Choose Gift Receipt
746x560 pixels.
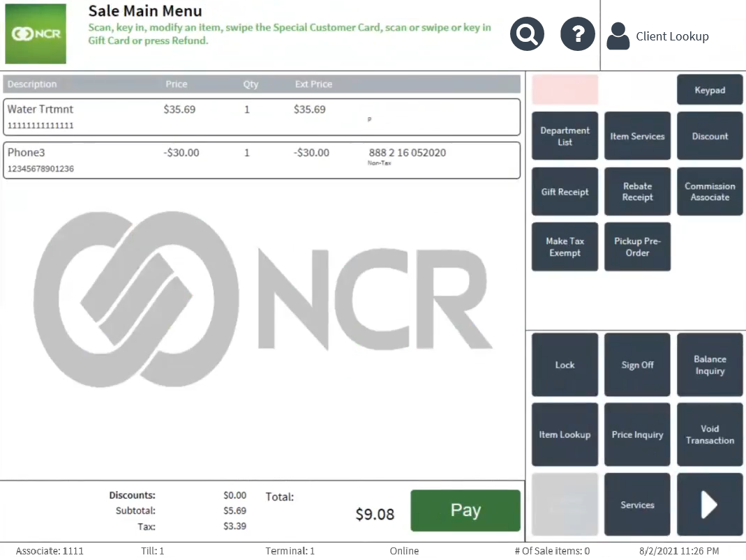pyautogui.click(x=565, y=192)
